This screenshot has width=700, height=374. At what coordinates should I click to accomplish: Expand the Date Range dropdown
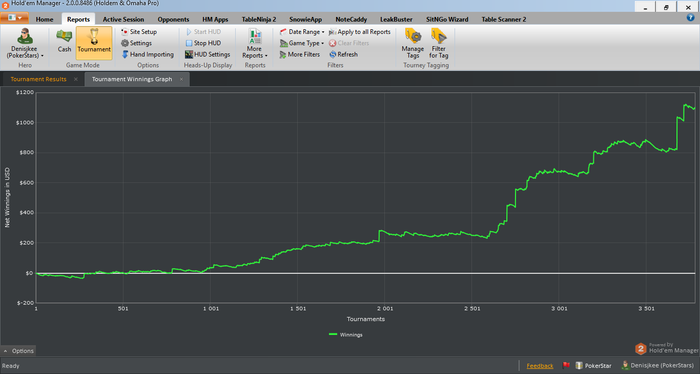coord(302,32)
